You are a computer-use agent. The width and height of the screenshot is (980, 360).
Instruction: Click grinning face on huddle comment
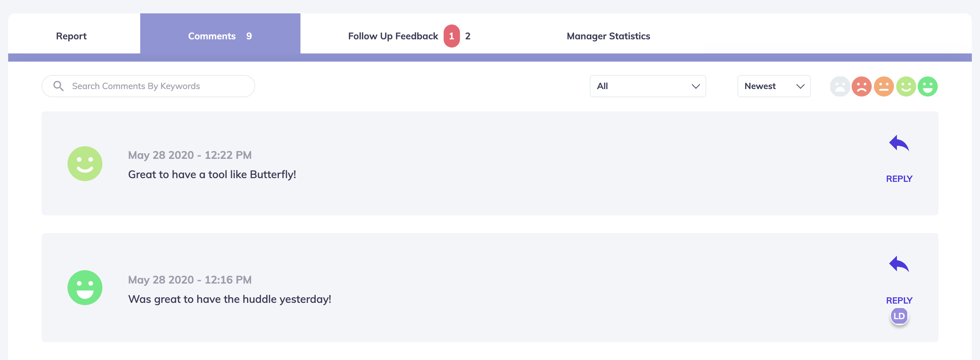[x=85, y=288]
